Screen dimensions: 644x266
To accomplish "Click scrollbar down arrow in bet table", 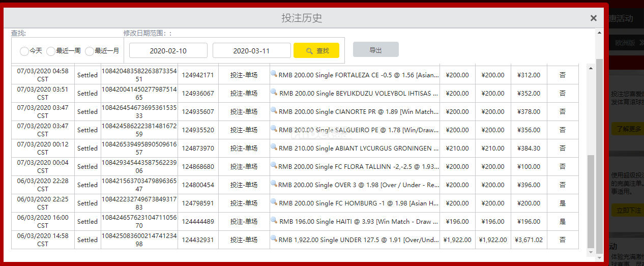I will (x=591, y=252).
